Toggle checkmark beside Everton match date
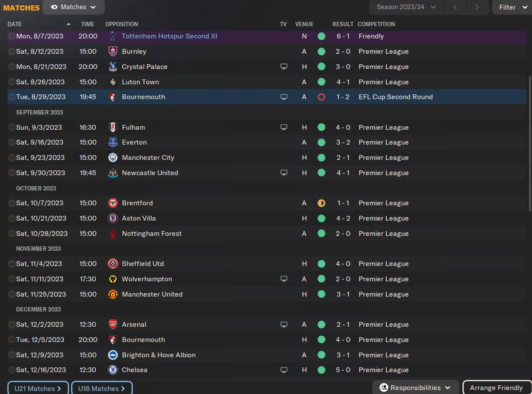 pyautogui.click(x=11, y=142)
